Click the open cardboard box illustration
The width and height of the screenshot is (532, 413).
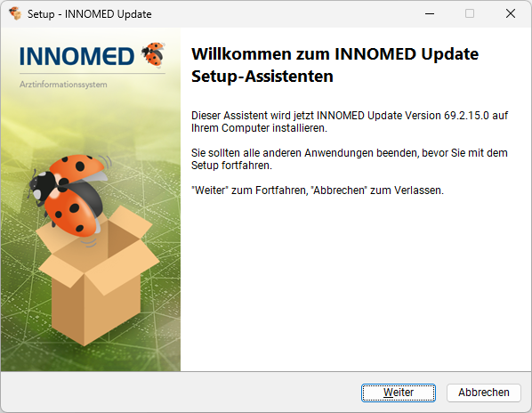(x=98, y=276)
